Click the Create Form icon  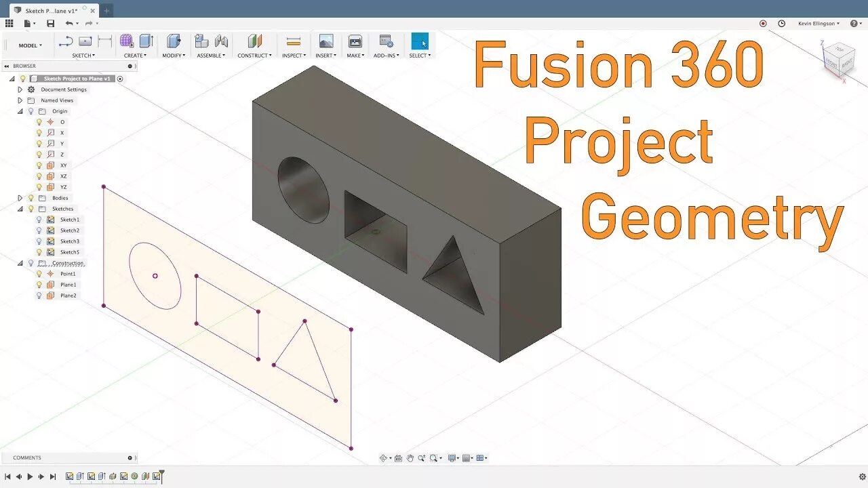point(127,41)
